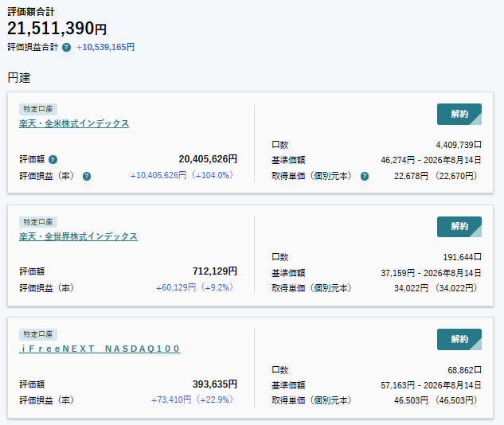Click 特定口座 badge on 全米株式 card
Viewport: 504px width, 425px height.
coord(38,109)
